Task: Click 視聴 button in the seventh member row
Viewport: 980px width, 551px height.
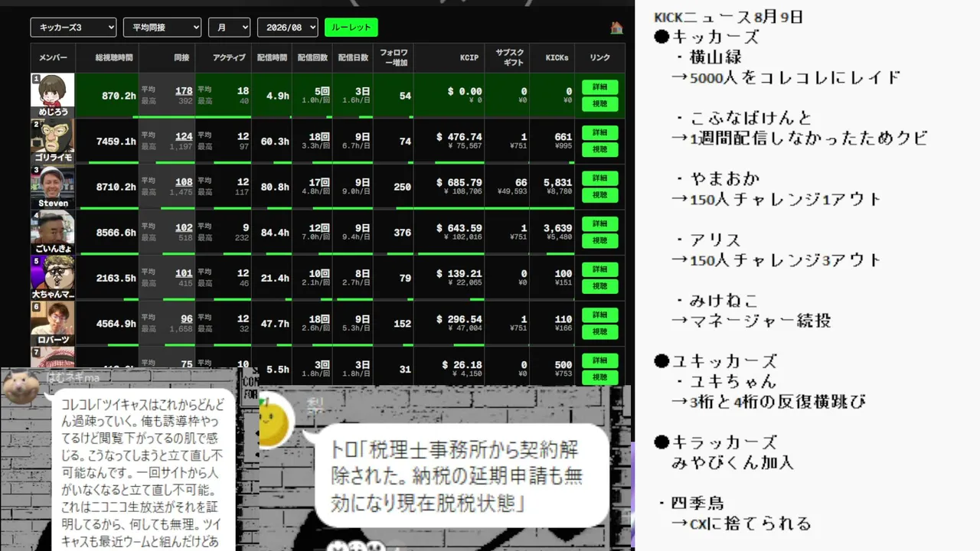Action: tap(599, 377)
